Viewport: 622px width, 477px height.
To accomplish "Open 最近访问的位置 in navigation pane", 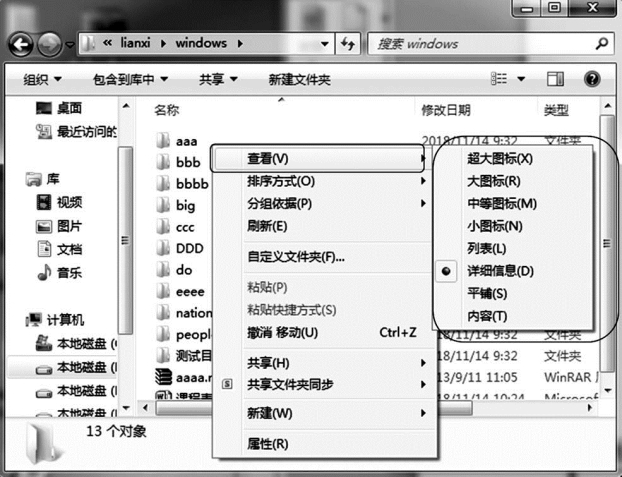I will [x=77, y=131].
